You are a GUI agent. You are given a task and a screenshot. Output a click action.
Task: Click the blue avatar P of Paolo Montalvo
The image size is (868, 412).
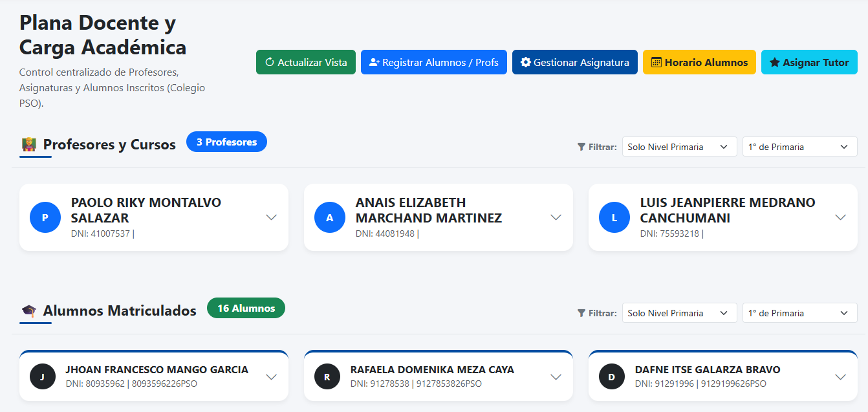coord(45,217)
